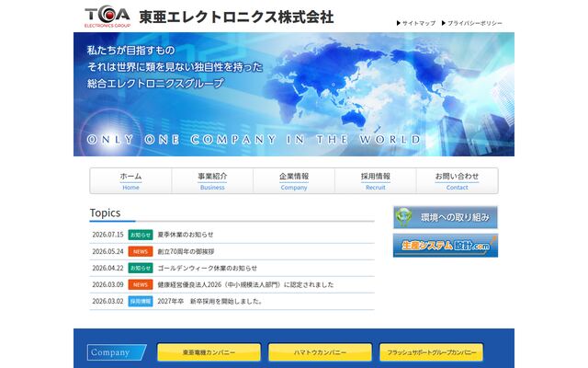Open the 採用情報 Recruit menu item
Screen dimensions: 588x368
point(376,181)
